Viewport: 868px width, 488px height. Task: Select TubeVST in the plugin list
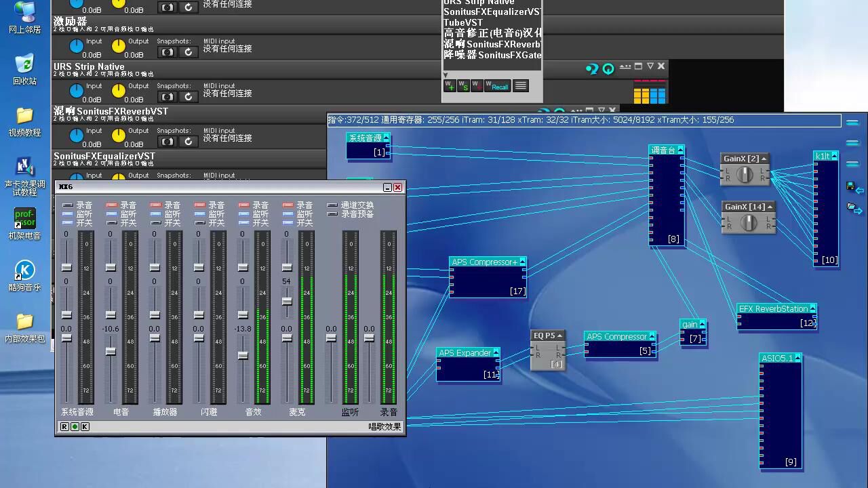(463, 22)
